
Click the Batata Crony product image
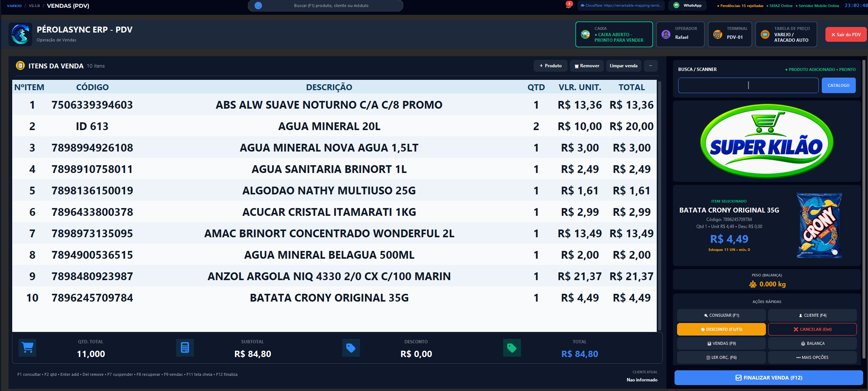[819, 225]
